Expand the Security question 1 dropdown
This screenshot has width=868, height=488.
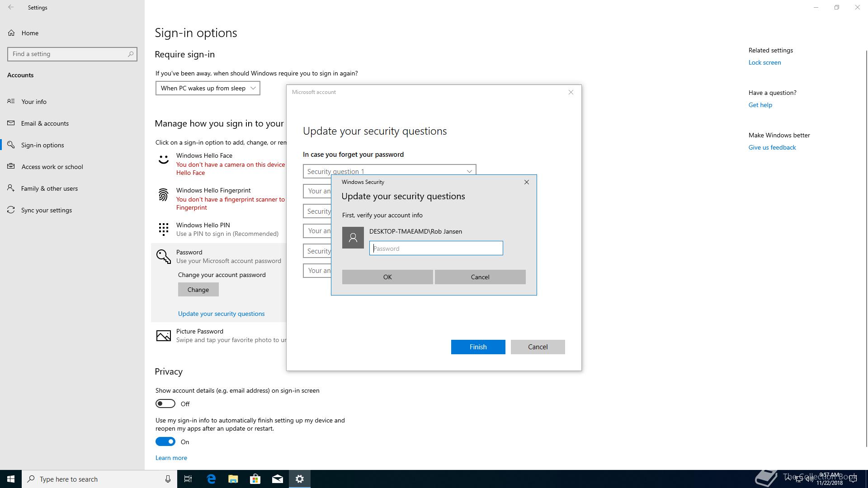pos(390,170)
